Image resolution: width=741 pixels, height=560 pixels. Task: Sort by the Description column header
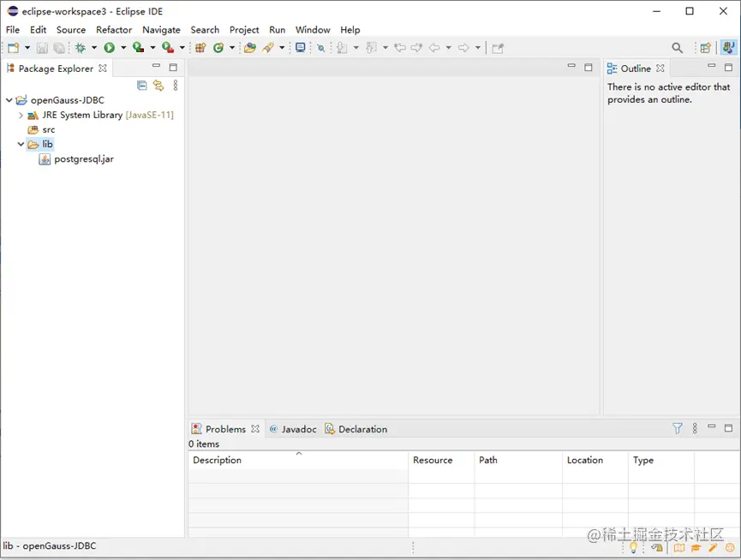click(x=298, y=460)
